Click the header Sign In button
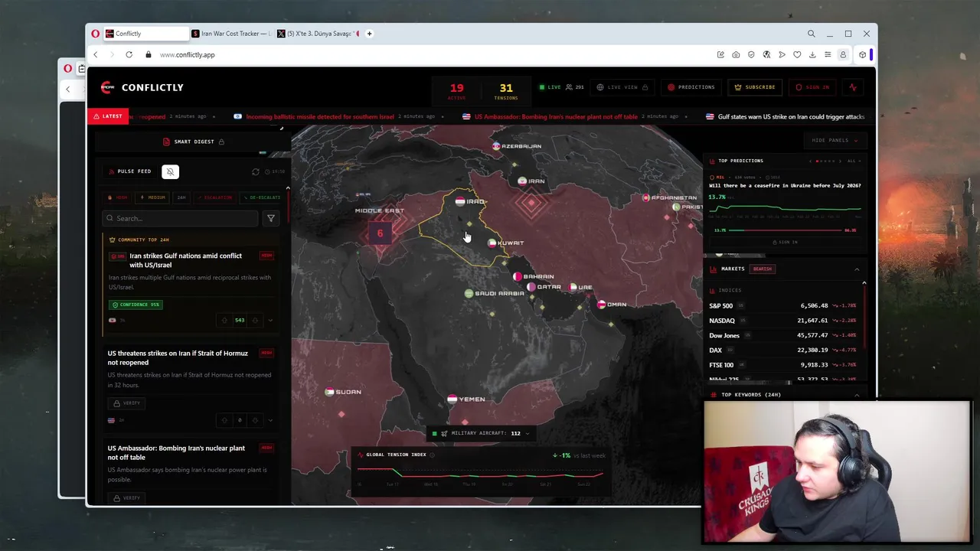 click(812, 87)
